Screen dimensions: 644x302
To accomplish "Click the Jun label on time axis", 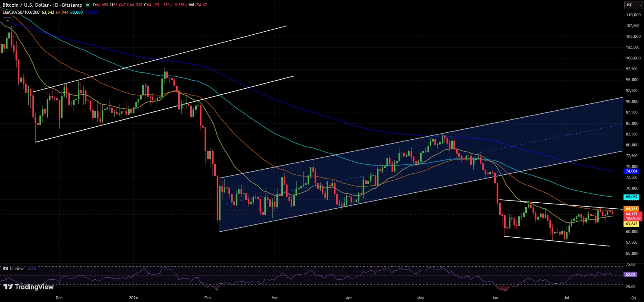I will 495,298.
